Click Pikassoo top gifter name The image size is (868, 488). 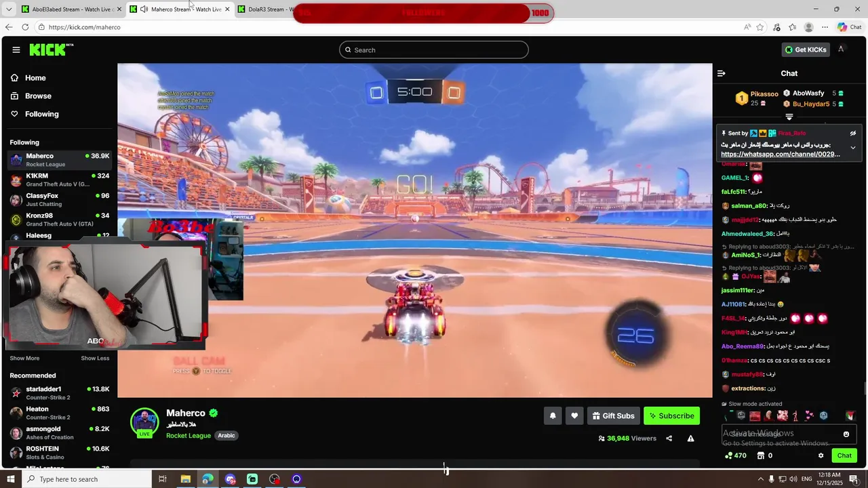tap(764, 94)
